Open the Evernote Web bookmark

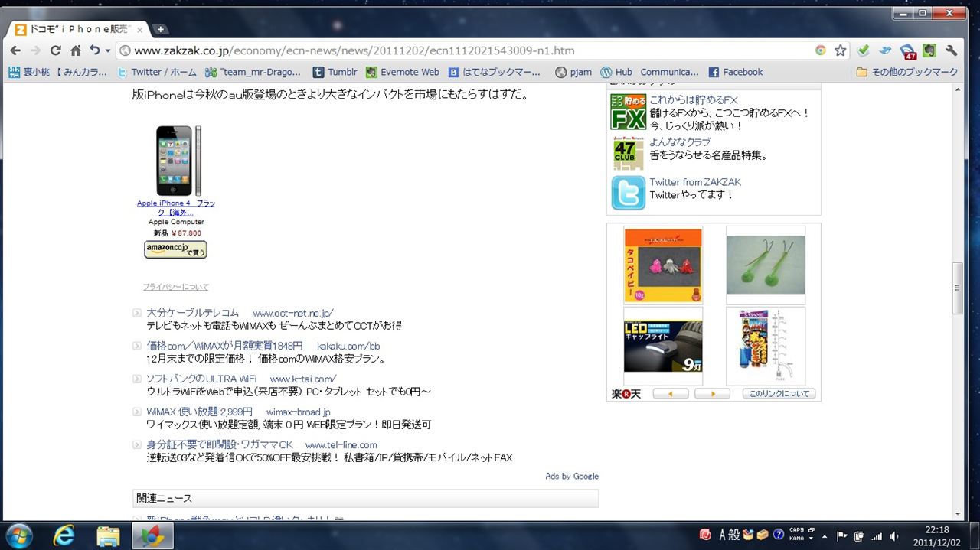[x=403, y=72]
